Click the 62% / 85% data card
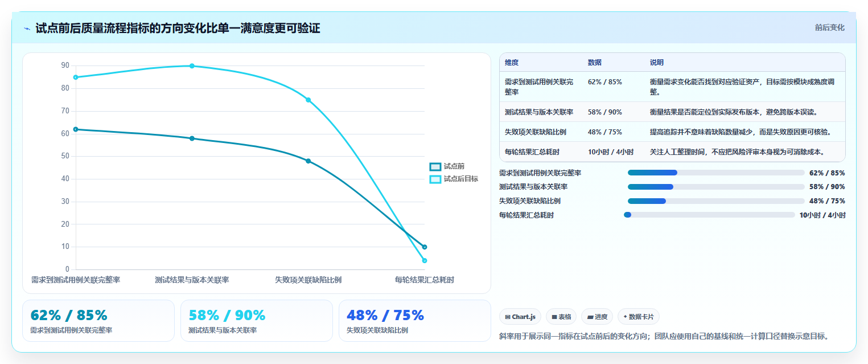 point(98,321)
